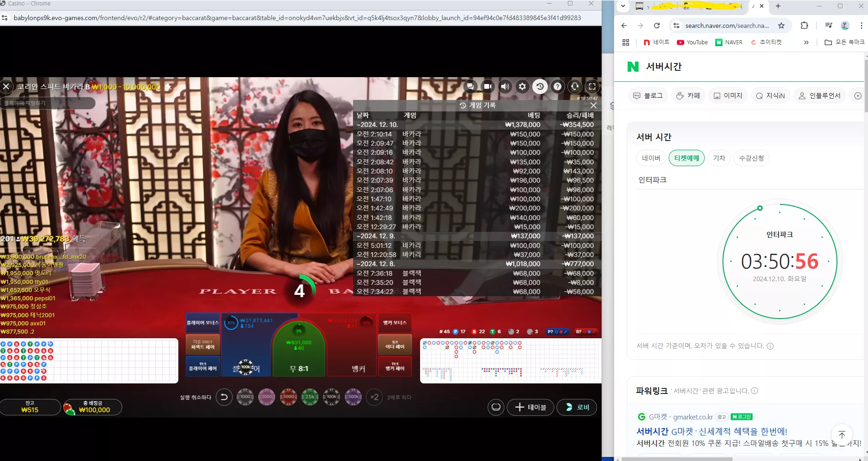
Task: Mute the game sound with speaker icon
Action: tap(505, 86)
